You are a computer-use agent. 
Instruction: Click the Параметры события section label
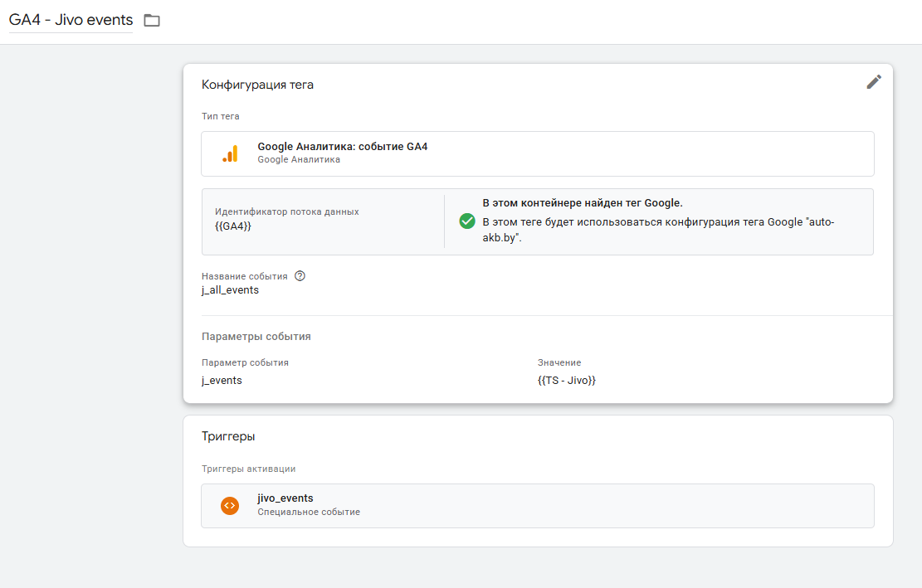pos(256,337)
